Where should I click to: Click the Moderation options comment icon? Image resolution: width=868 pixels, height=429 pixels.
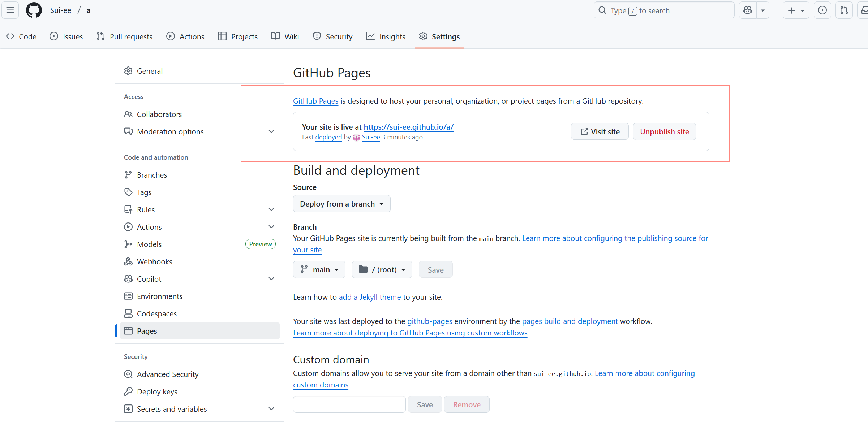pos(128,131)
